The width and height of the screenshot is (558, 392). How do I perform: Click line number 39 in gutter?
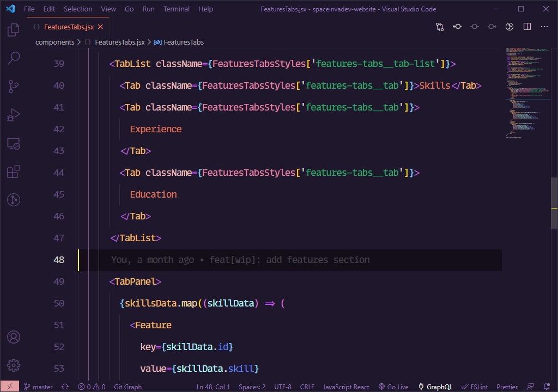click(x=59, y=64)
